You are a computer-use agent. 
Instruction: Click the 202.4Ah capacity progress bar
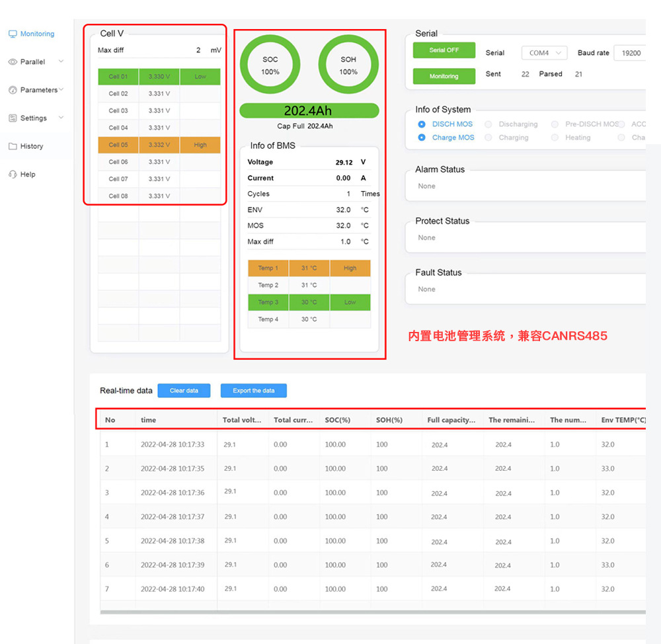[309, 111]
